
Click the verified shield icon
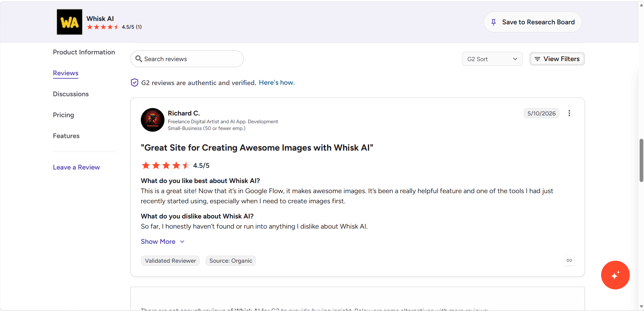[134, 83]
